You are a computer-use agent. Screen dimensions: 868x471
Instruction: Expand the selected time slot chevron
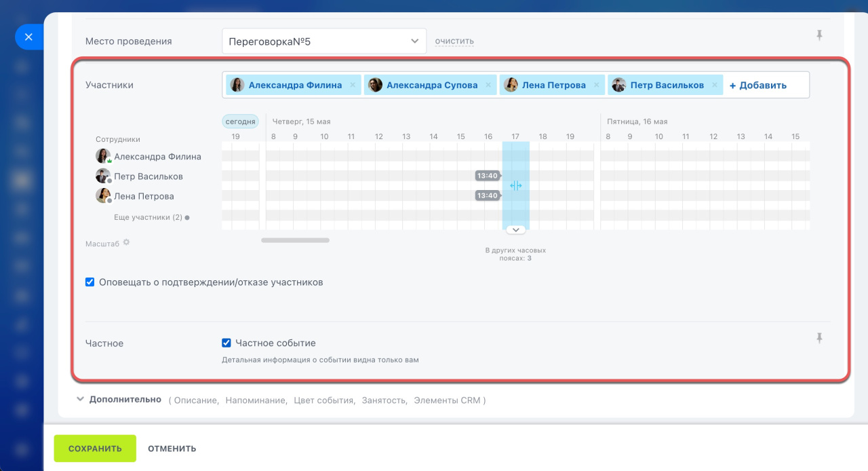point(515,229)
